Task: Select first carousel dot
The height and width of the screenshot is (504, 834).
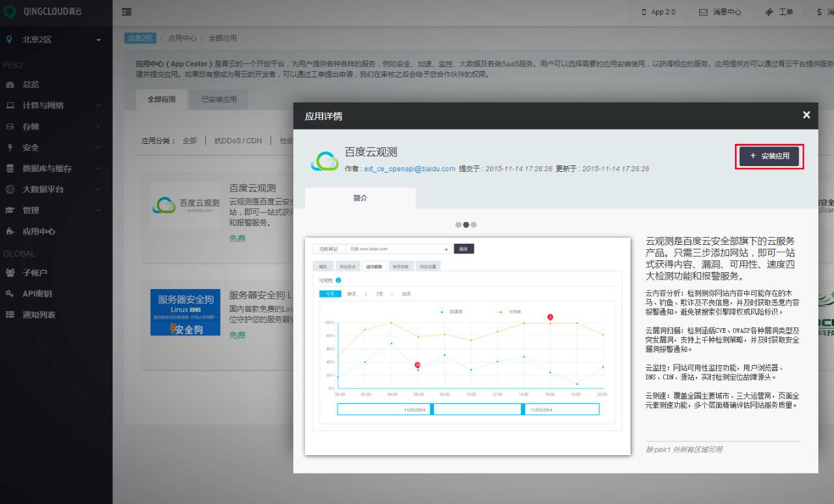Action: coord(458,225)
